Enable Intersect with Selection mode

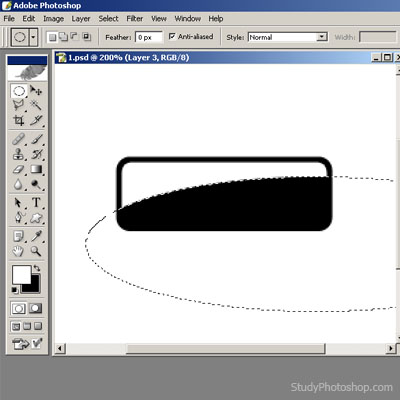(86, 37)
